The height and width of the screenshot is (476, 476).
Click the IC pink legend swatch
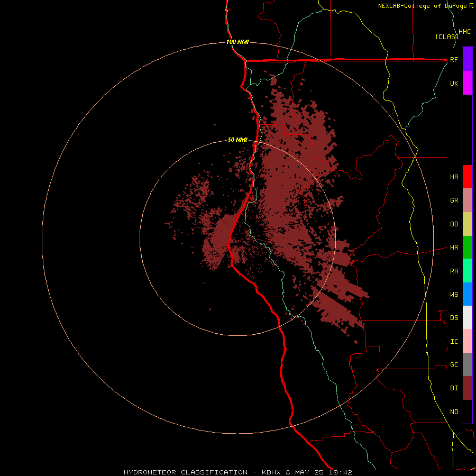(x=467, y=341)
